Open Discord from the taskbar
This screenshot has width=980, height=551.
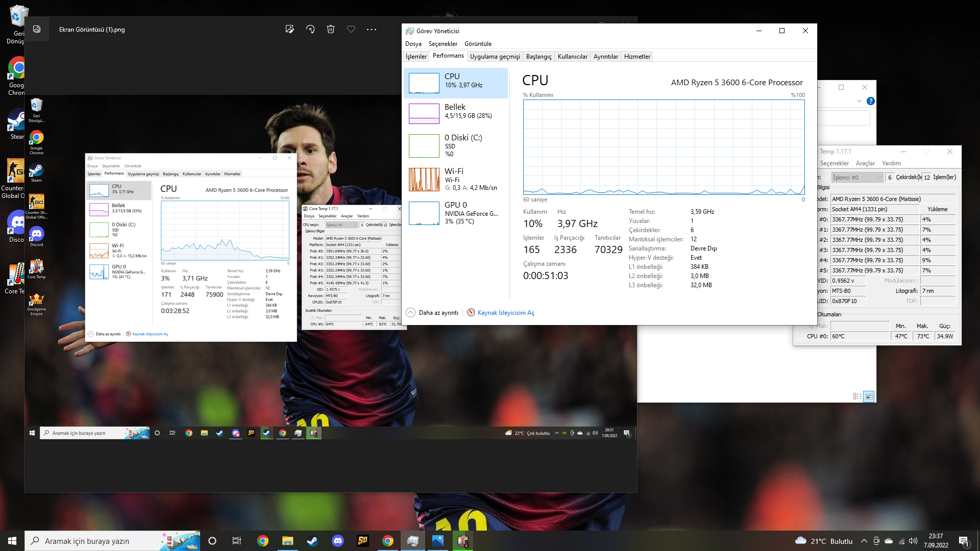(338, 541)
